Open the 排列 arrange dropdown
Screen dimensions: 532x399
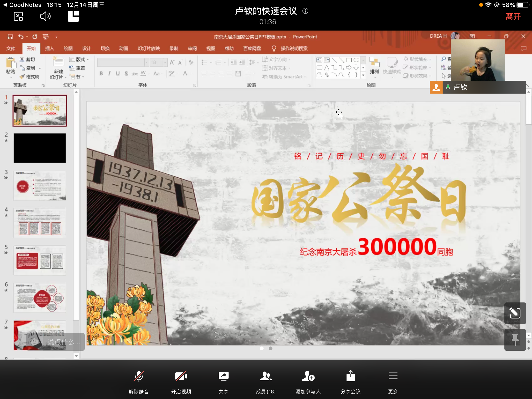click(374, 67)
